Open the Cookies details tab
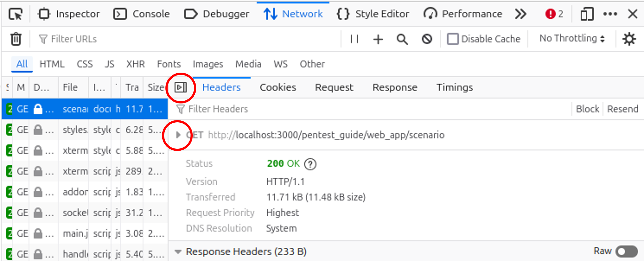Viewport: 644px width, 261px height. [278, 87]
